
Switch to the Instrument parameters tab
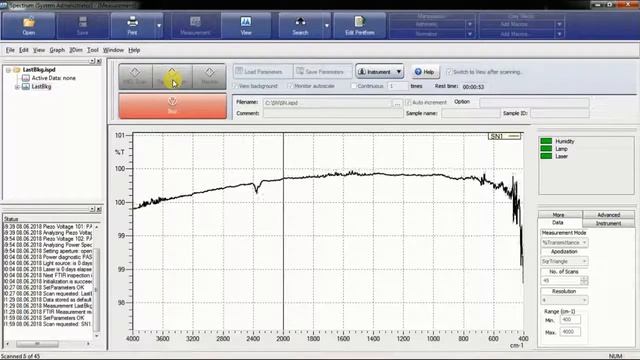click(609, 223)
